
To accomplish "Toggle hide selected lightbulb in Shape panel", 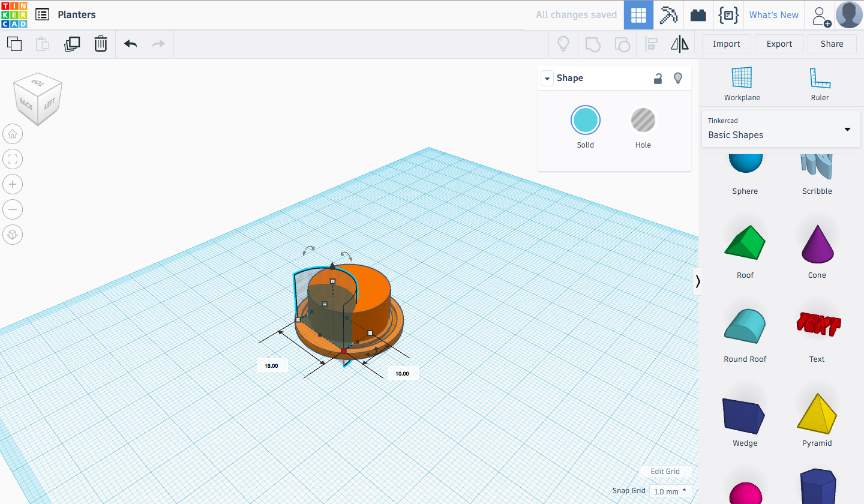I will click(678, 78).
